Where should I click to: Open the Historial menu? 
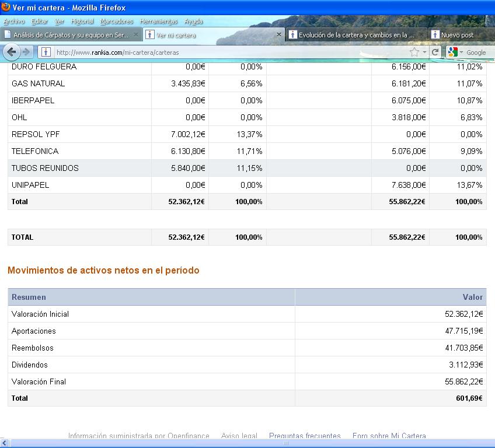pyautogui.click(x=82, y=22)
